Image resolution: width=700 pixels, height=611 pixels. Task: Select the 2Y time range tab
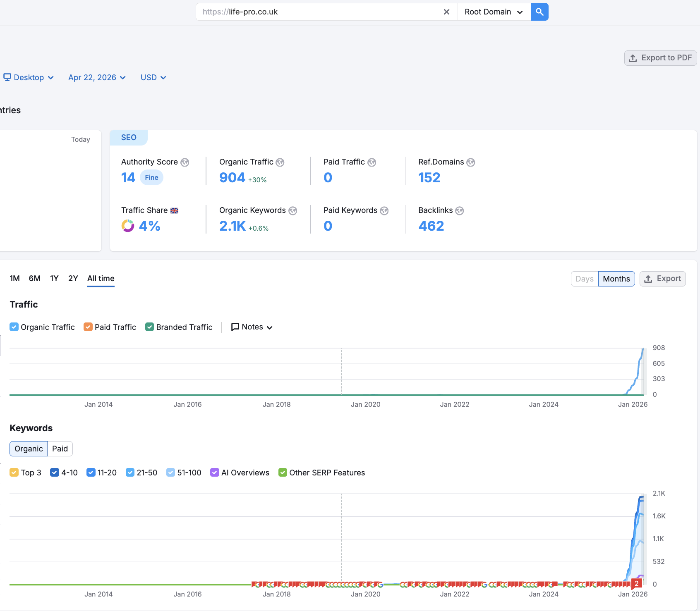point(73,278)
